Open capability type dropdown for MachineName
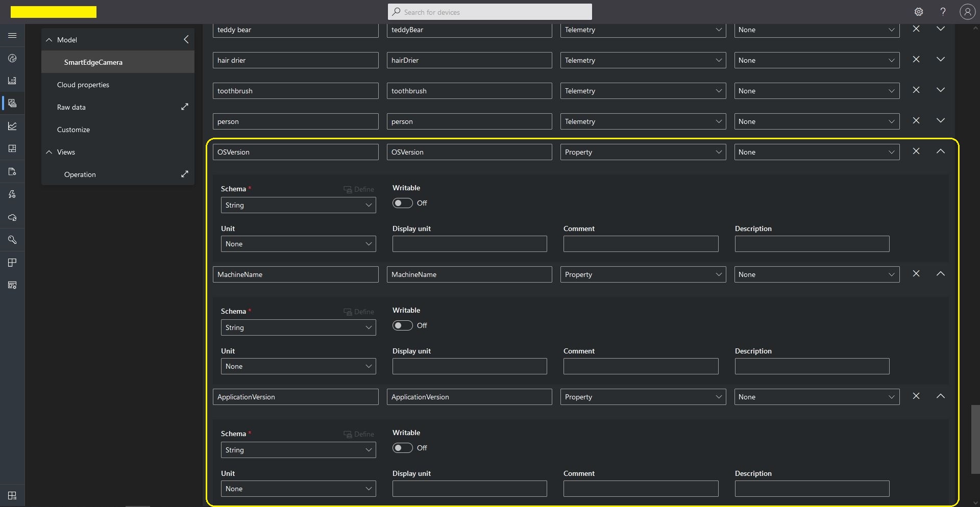The width and height of the screenshot is (980, 507). pyautogui.click(x=643, y=274)
